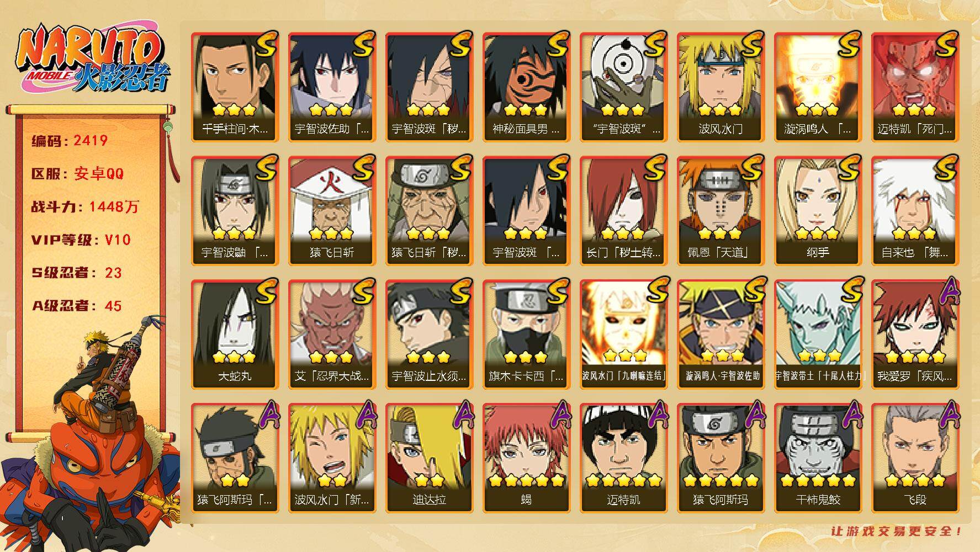Click the 战斗力 1448万 text on scroll
Image resolution: width=980 pixels, height=552 pixels.
click(x=86, y=207)
